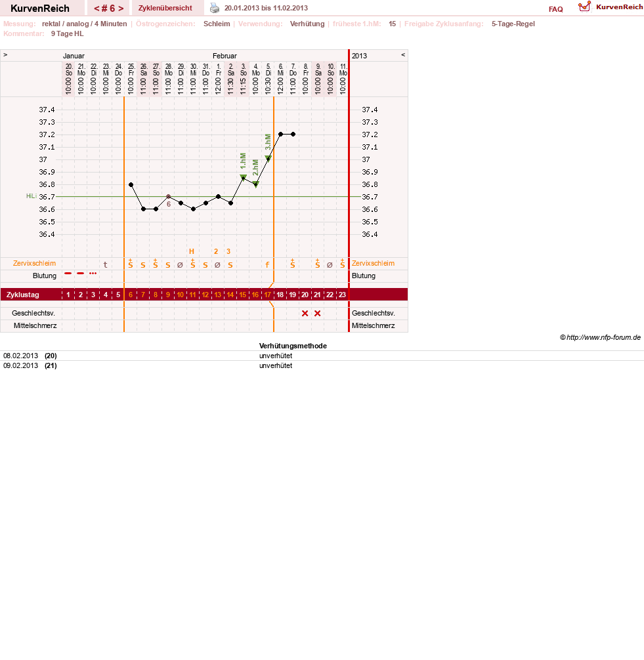Go to next cycle arrow '>'
The image size is (644, 660).
(x=121, y=9)
